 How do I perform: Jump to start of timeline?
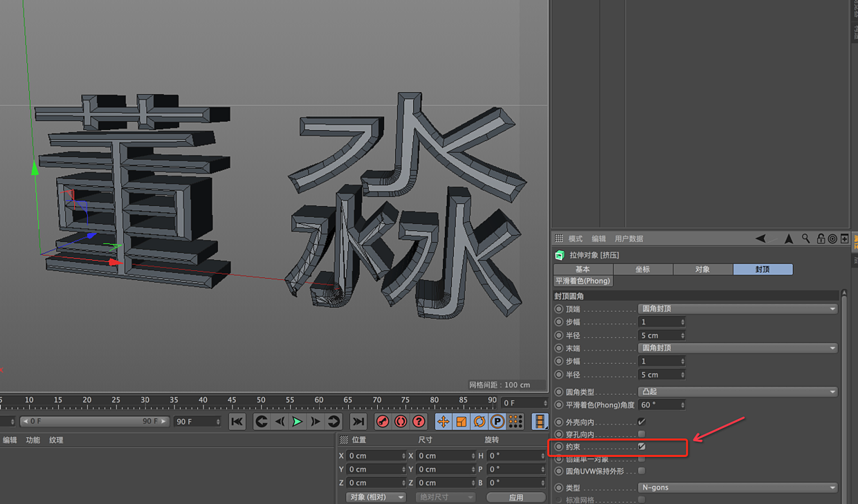pos(237,421)
